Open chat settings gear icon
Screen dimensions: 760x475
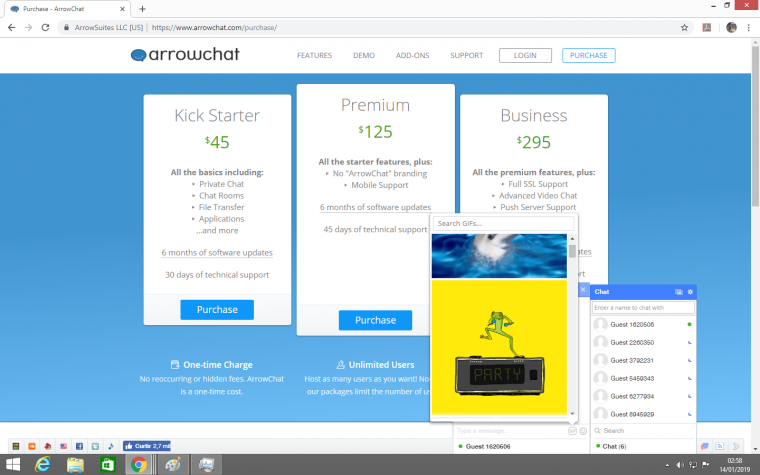point(690,292)
